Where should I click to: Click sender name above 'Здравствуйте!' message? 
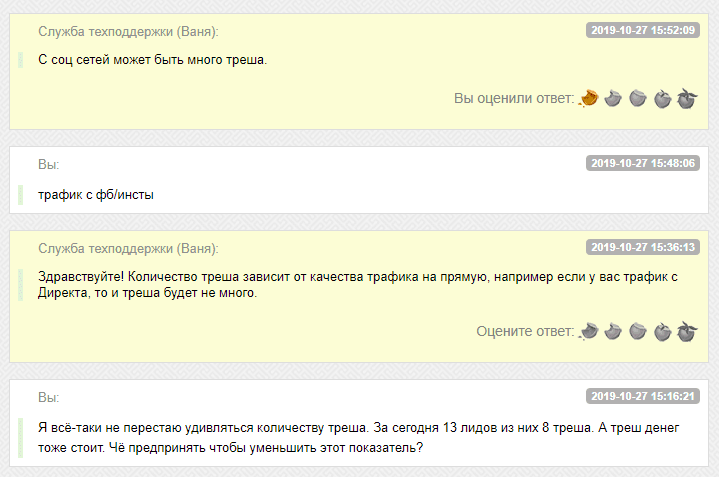point(128,248)
